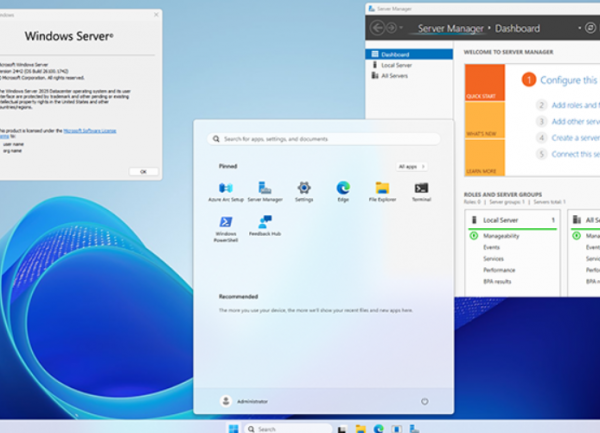The width and height of the screenshot is (600, 433).
Task: Show All apps in Start menu
Action: point(411,166)
